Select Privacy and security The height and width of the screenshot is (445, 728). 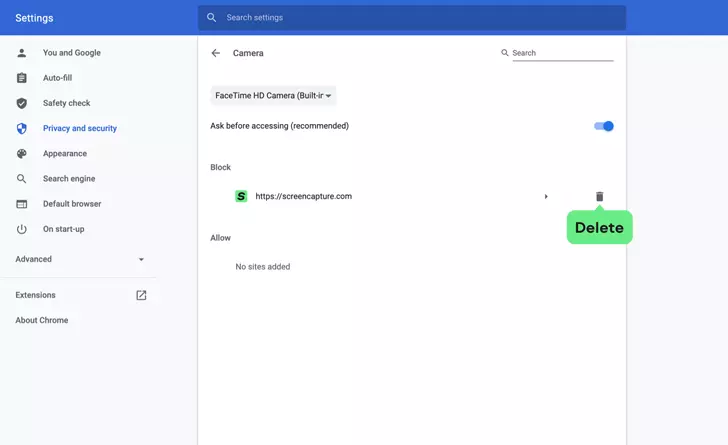(x=80, y=128)
